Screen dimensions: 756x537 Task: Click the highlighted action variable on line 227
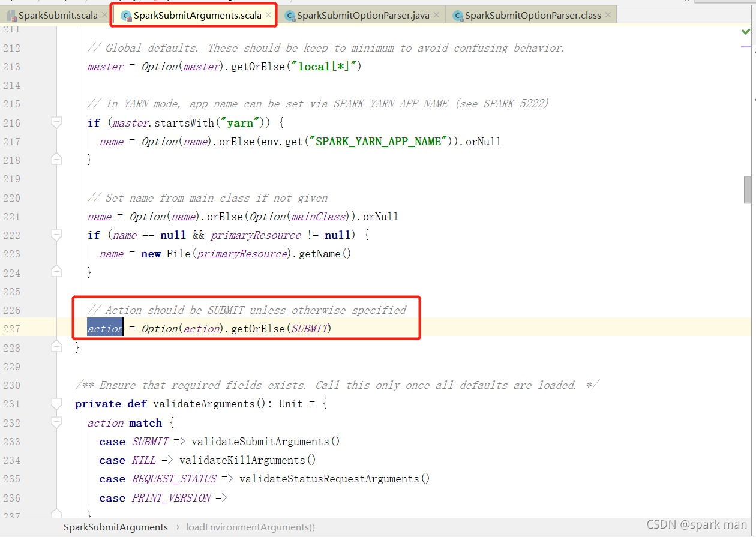[105, 329]
